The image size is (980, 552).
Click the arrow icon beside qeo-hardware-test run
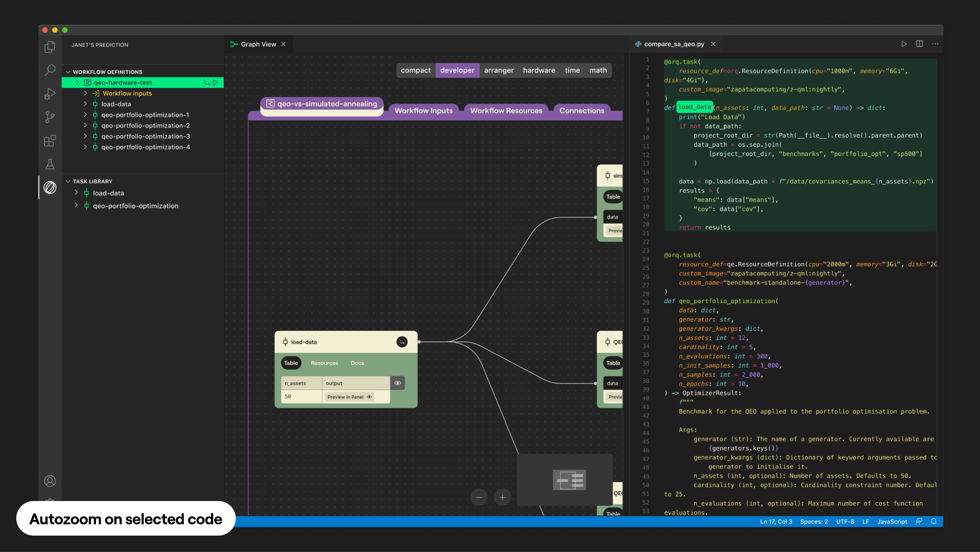point(207,82)
